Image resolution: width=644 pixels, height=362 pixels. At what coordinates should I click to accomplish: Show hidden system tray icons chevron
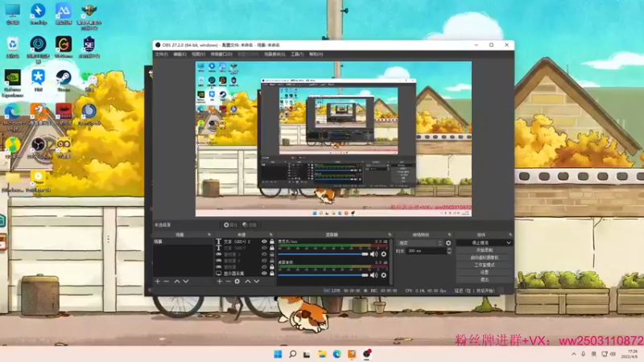574,354
